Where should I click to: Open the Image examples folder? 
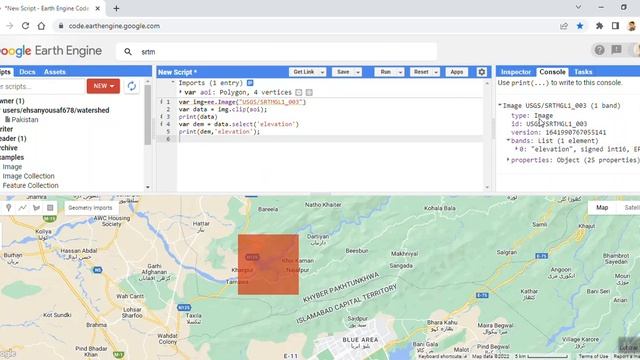tap(12, 167)
